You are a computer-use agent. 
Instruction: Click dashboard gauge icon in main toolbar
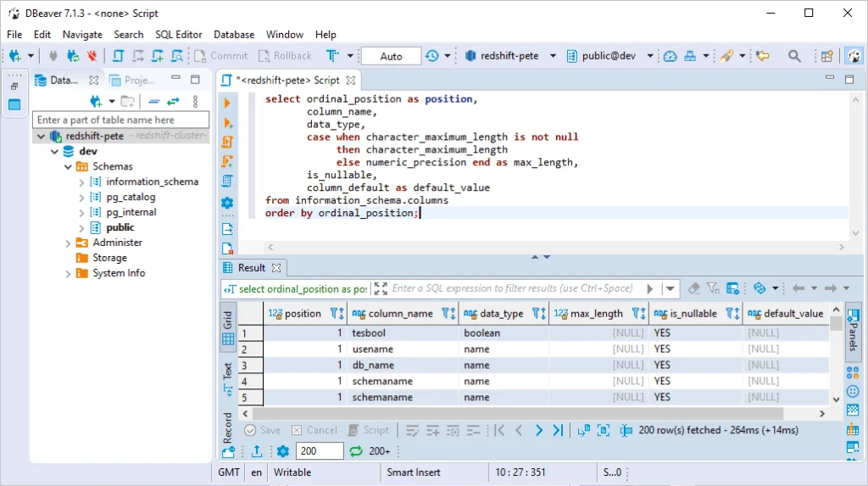[x=670, y=56]
